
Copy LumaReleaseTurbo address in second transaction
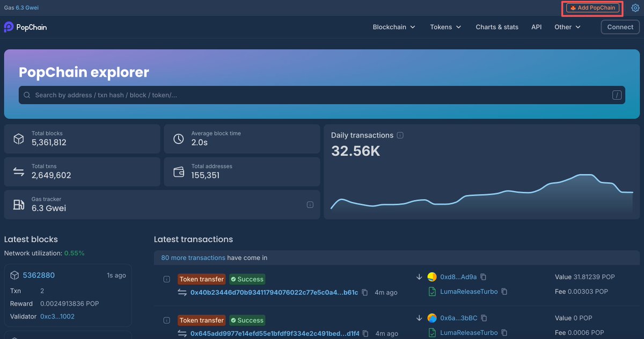pyautogui.click(x=504, y=333)
